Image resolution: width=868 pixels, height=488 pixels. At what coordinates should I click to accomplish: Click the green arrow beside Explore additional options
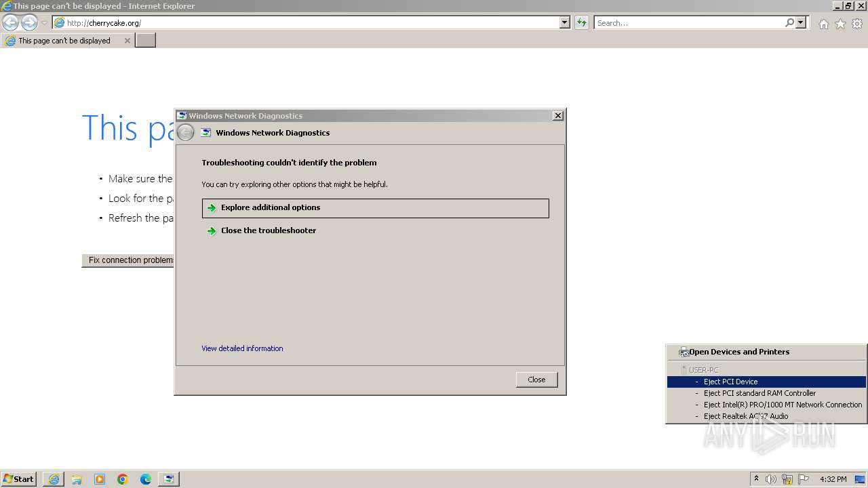[x=212, y=208]
